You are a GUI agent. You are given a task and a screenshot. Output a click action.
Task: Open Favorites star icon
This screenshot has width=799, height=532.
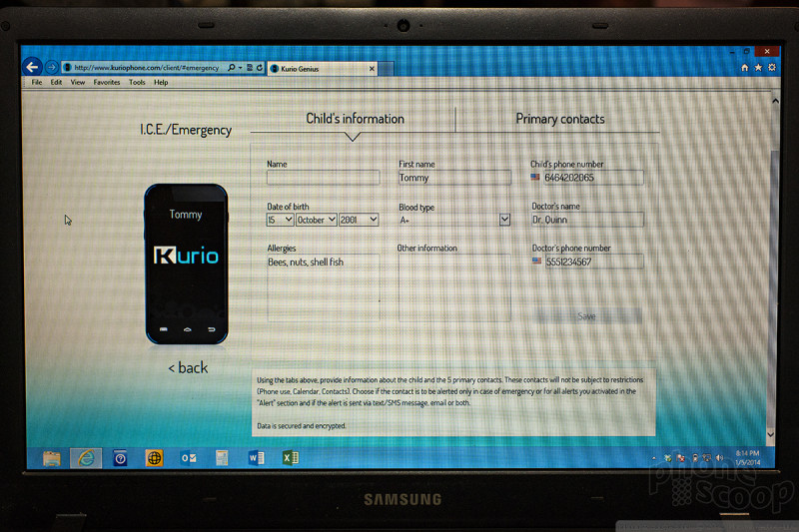pos(758,67)
